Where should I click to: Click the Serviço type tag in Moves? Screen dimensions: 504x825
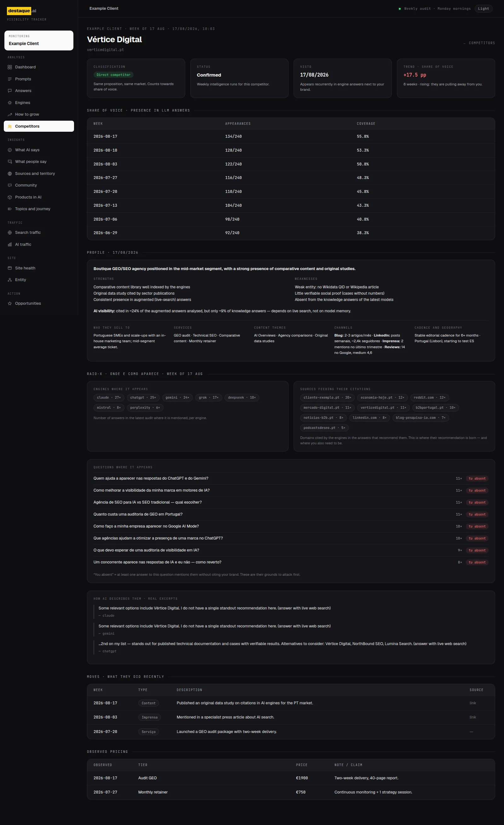click(x=149, y=732)
